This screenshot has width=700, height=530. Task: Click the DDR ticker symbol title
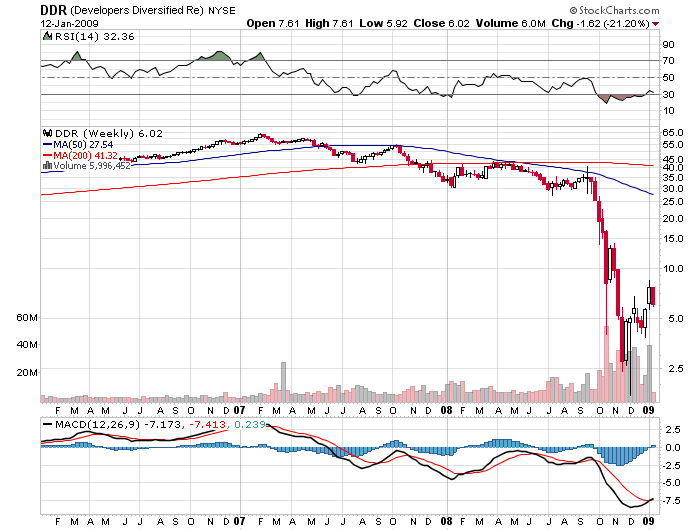(x=54, y=10)
